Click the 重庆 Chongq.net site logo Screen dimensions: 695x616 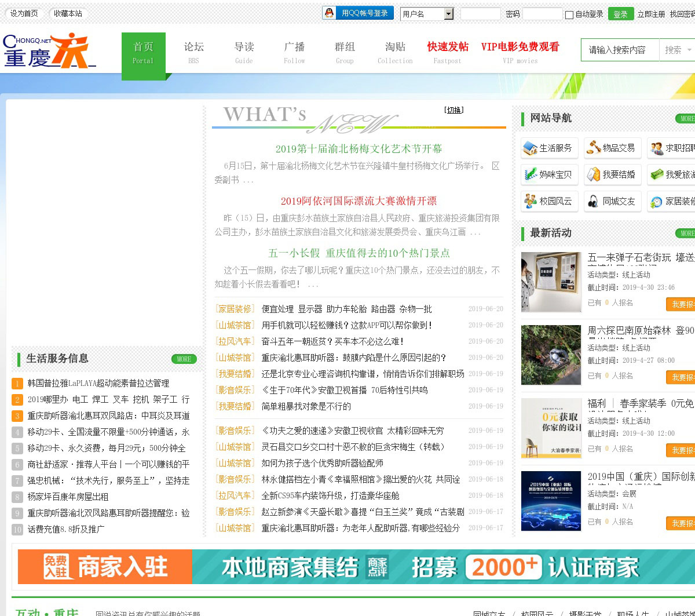tap(49, 50)
